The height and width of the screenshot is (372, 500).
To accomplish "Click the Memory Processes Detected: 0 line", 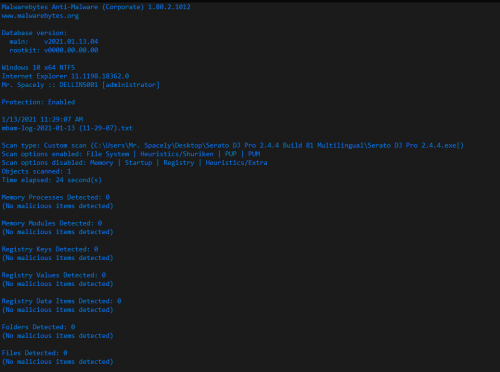I will pos(56,197).
